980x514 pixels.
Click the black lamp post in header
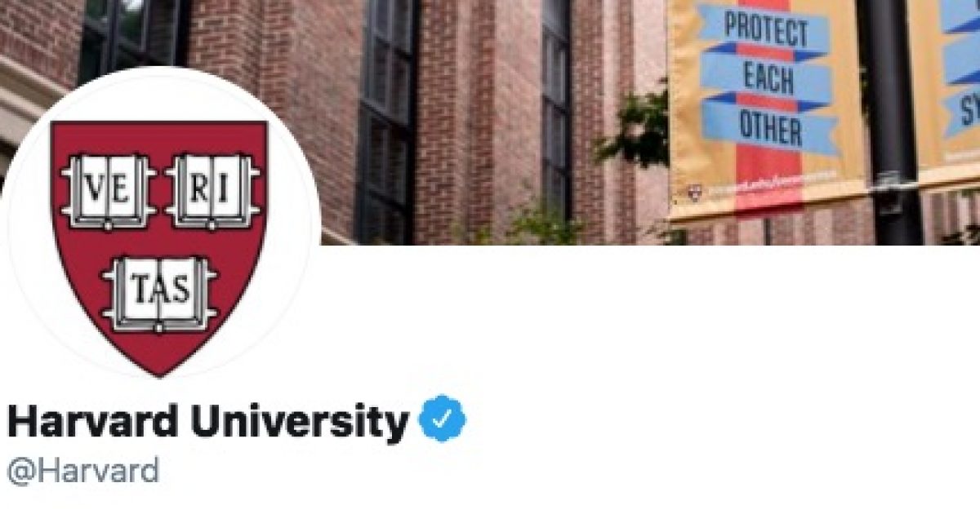pyautogui.click(x=890, y=122)
